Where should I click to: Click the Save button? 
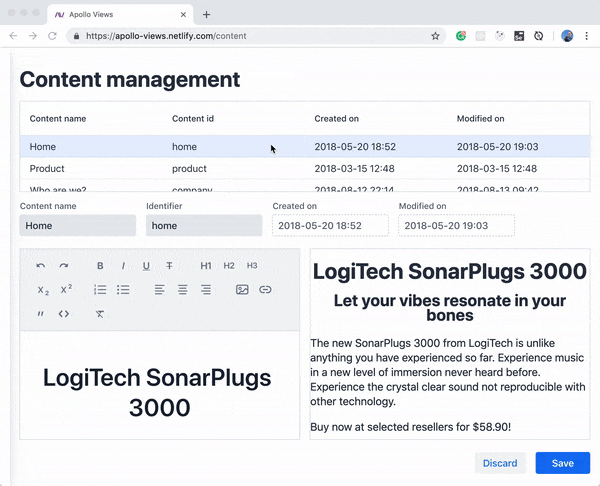pyautogui.click(x=562, y=463)
